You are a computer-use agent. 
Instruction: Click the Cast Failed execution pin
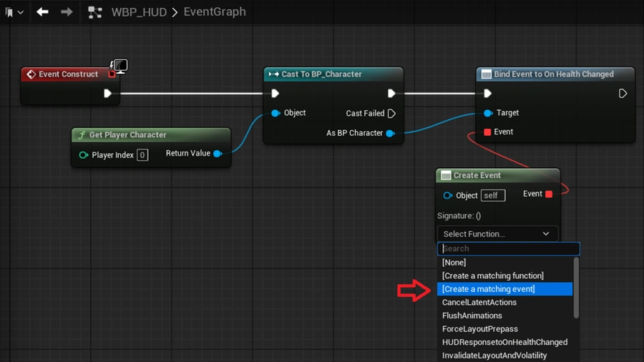[x=391, y=113]
